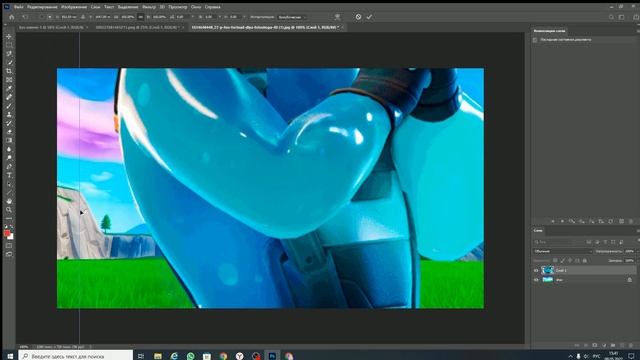Select the Pen tool

coord(9,167)
